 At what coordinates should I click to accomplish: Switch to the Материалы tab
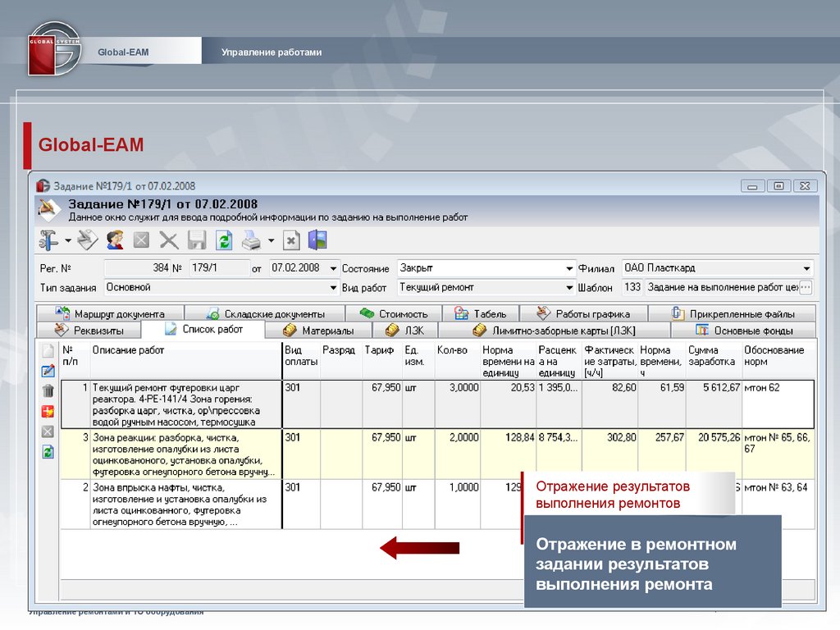(x=318, y=331)
